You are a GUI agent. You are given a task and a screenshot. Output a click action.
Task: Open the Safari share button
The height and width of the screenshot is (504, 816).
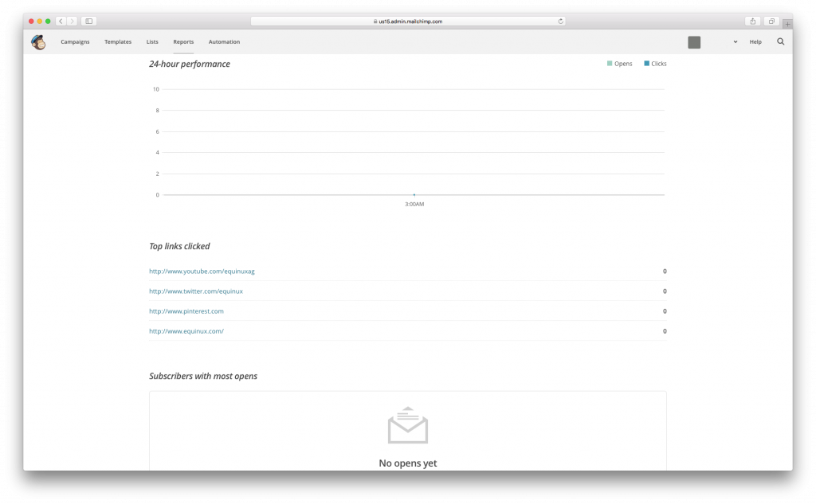pyautogui.click(x=752, y=21)
